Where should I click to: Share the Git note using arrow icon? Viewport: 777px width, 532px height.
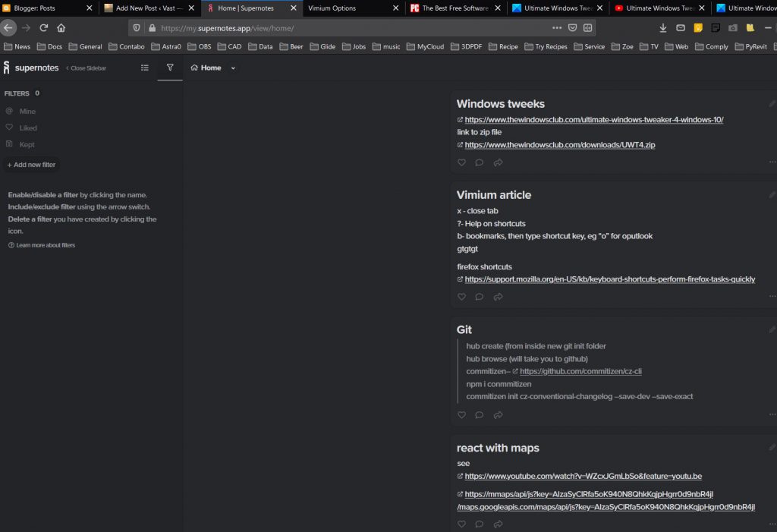(x=498, y=415)
